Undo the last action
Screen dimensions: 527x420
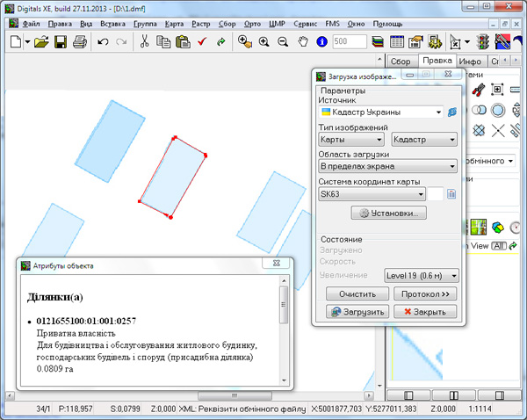(x=103, y=41)
